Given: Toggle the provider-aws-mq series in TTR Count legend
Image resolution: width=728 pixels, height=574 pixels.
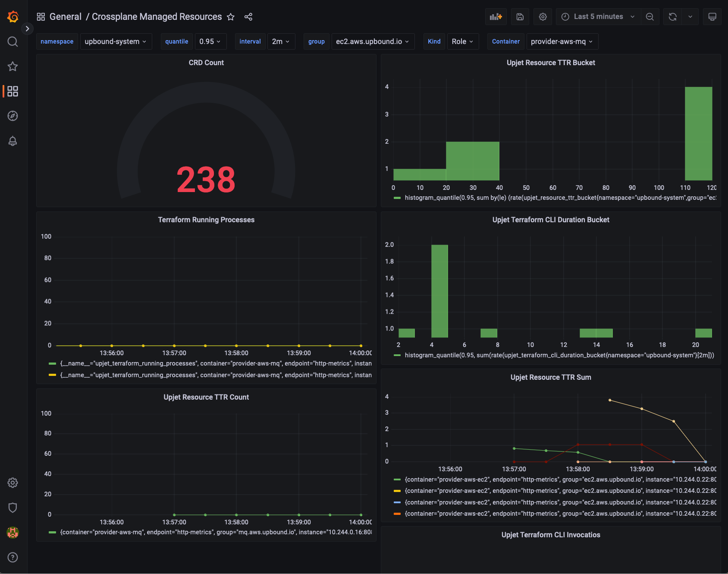Looking at the screenshot, I should (216, 532).
